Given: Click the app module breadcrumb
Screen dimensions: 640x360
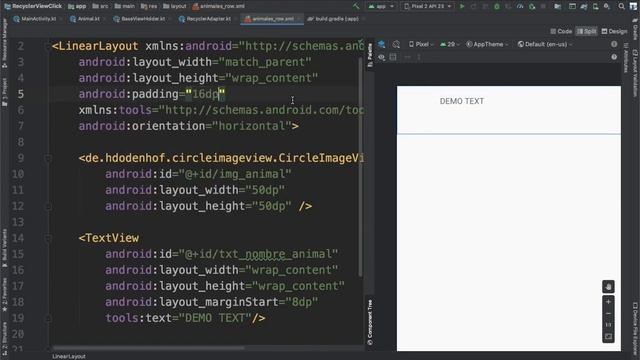Looking at the screenshot, I should point(77,6).
